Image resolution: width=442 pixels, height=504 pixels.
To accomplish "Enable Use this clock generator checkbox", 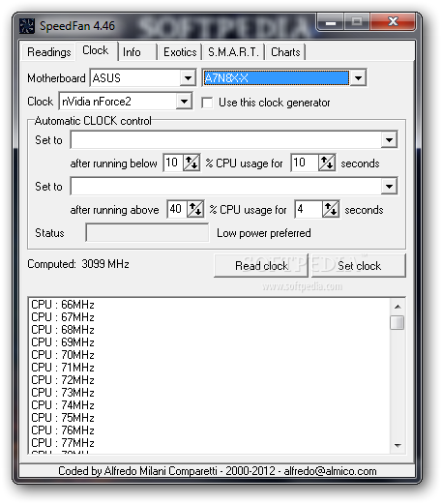I will [207, 103].
